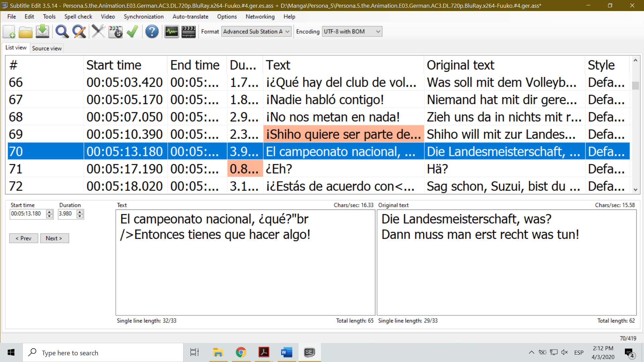The height and width of the screenshot is (362, 644).
Task: Open File Explorer from the taskbar
Action: point(218,353)
